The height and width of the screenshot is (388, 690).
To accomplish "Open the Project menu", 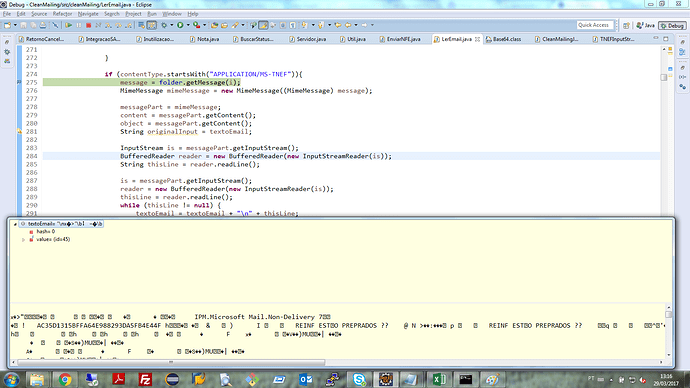I will pyautogui.click(x=133, y=14).
